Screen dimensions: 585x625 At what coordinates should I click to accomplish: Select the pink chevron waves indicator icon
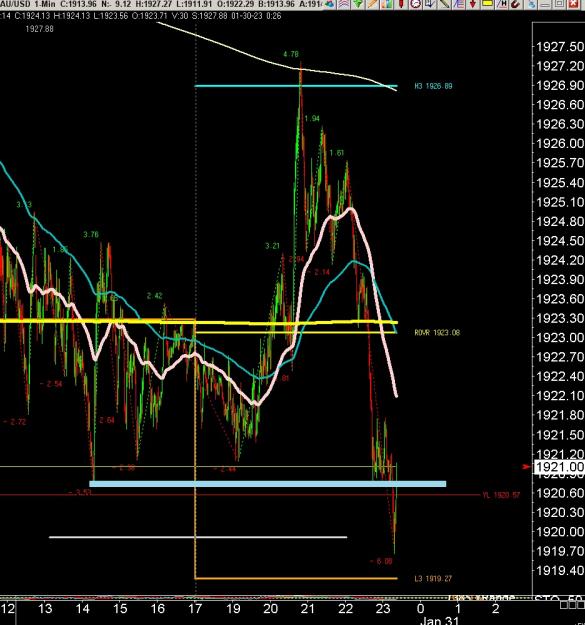click(x=343, y=4)
